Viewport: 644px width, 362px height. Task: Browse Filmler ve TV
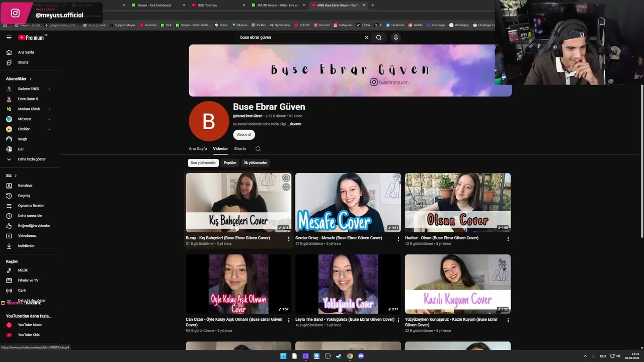(x=29, y=280)
